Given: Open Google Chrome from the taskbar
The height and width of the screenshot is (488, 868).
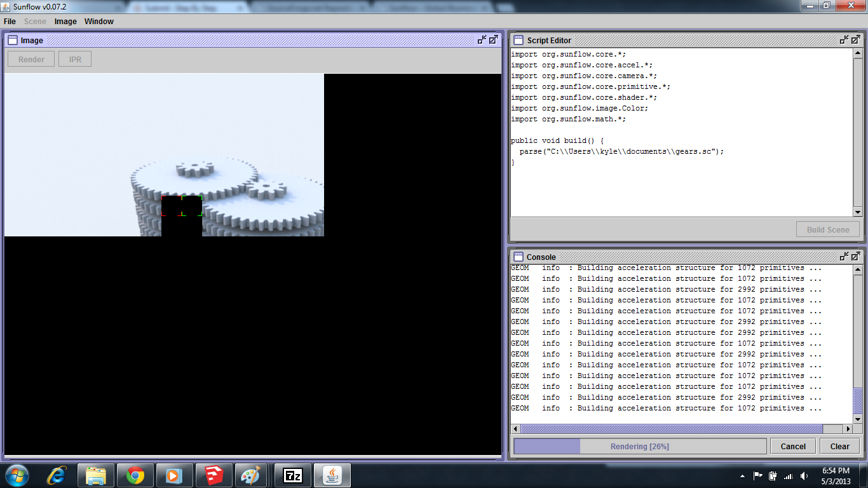Looking at the screenshot, I should click(135, 475).
